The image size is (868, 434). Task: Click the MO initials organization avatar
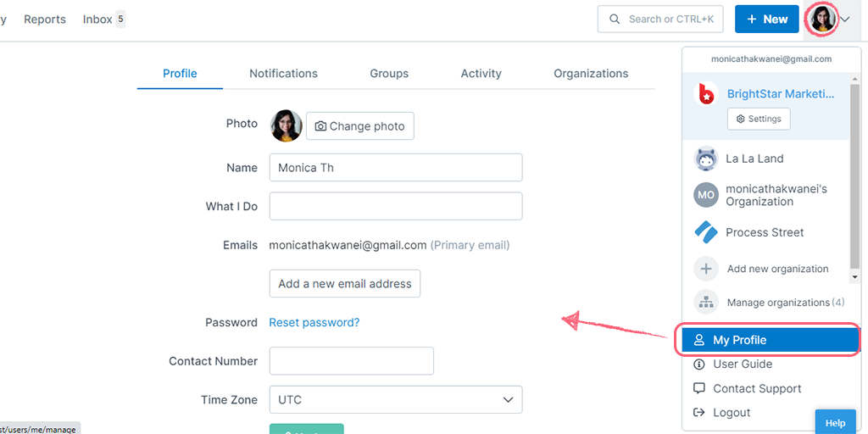coord(706,196)
